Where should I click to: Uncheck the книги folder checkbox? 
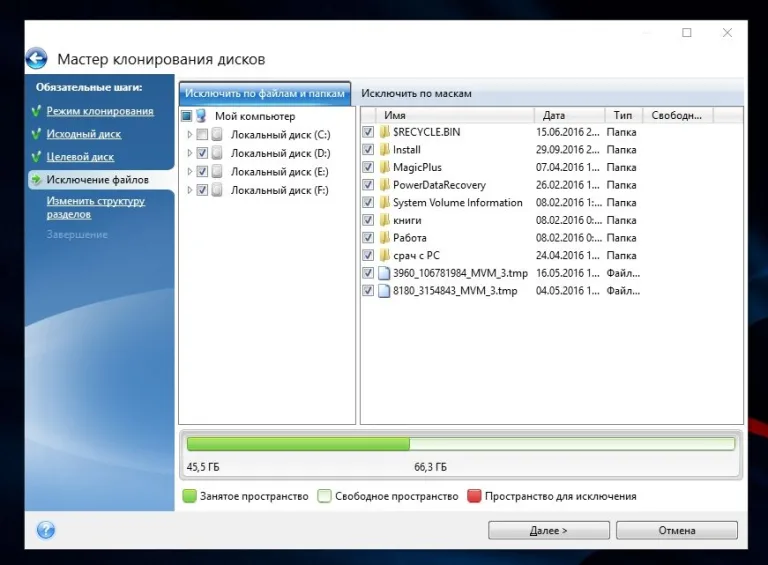click(x=368, y=220)
